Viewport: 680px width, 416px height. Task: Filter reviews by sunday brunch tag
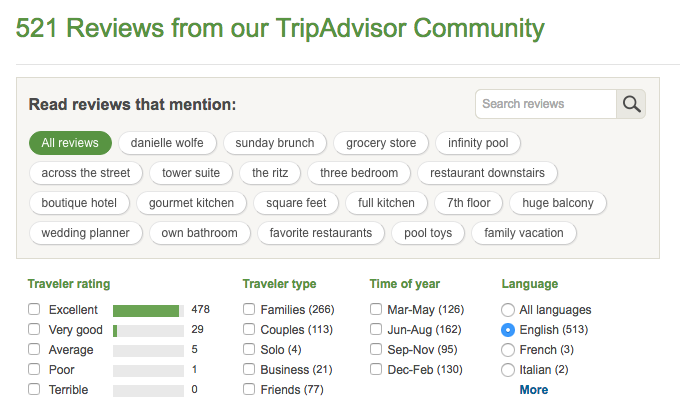pos(275,143)
